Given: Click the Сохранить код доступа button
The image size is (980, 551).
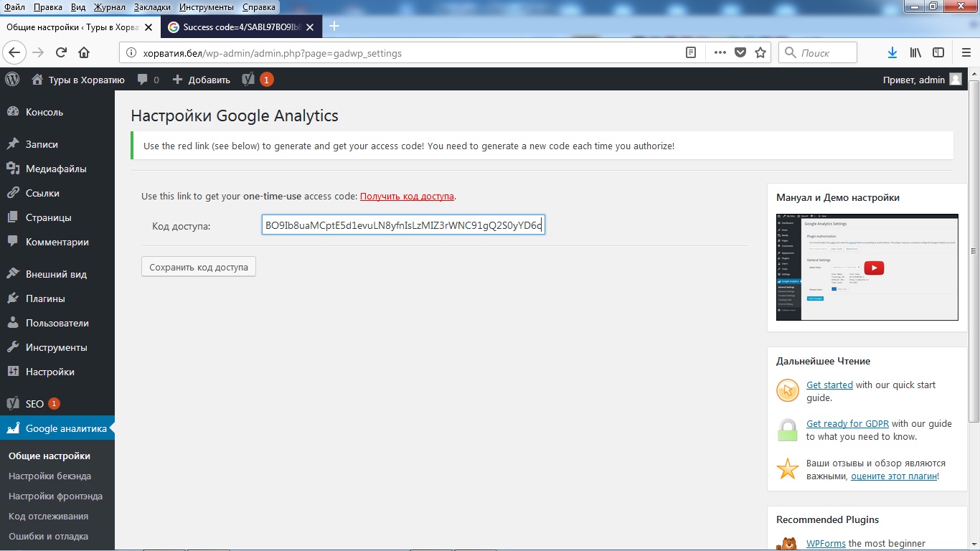Looking at the screenshot, I should [x=199, y=267].
